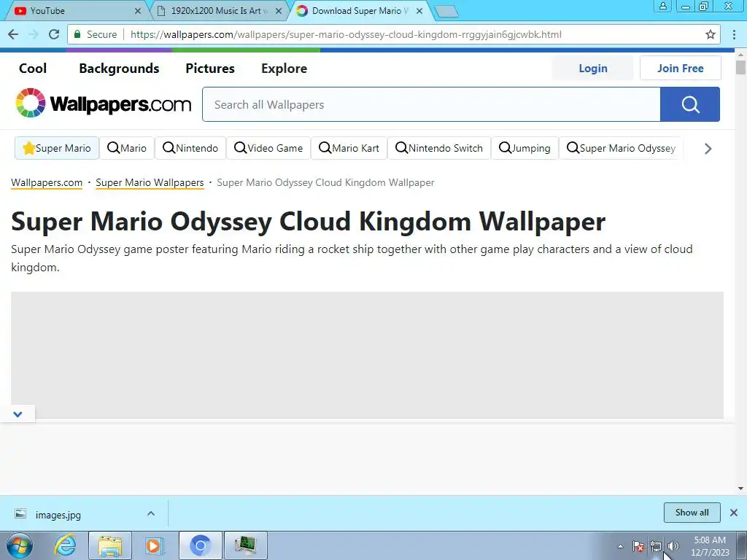Screen dimensions: 747x560
Task: Open Windows Start menu
Action: pyautogui.click(x=20, y=545)
